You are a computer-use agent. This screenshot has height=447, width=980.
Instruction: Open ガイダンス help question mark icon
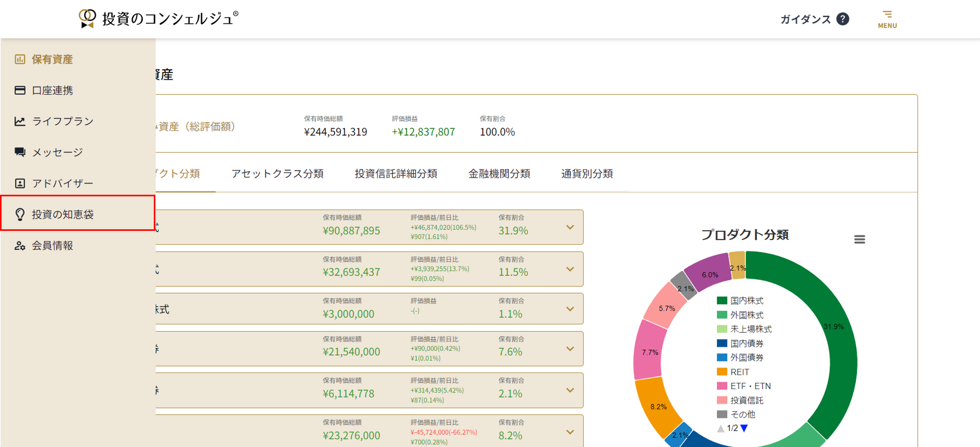point(843,19)
